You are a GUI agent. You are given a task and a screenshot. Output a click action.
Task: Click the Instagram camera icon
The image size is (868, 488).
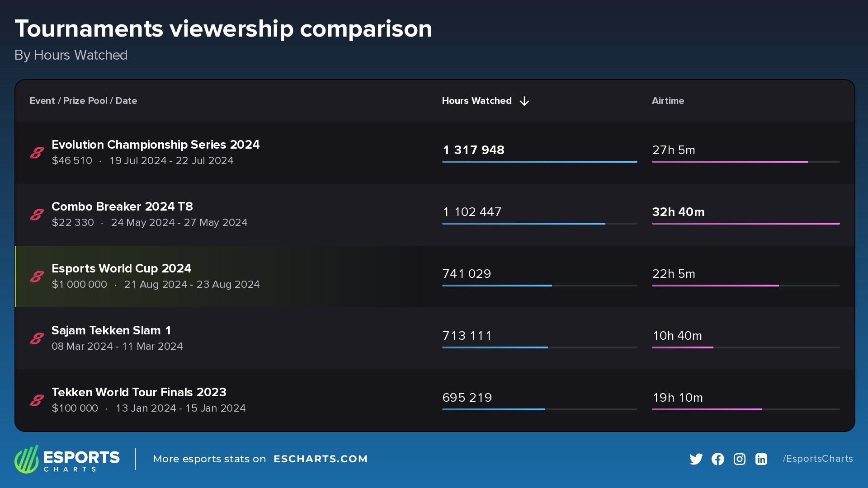(x=739, y=459)
